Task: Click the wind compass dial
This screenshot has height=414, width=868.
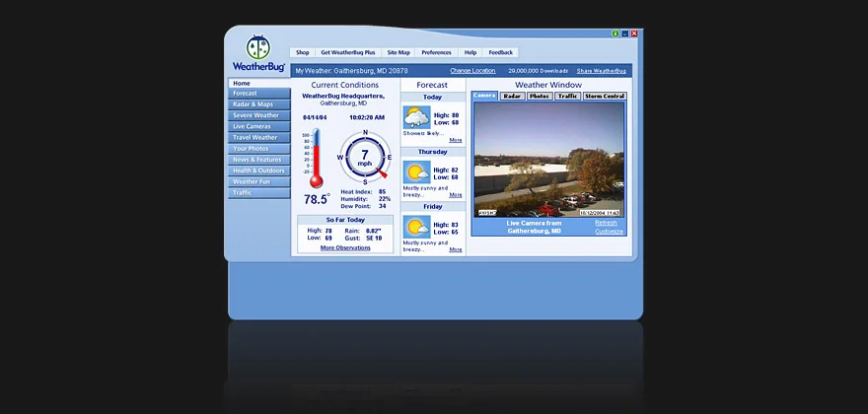Action: 365,158
